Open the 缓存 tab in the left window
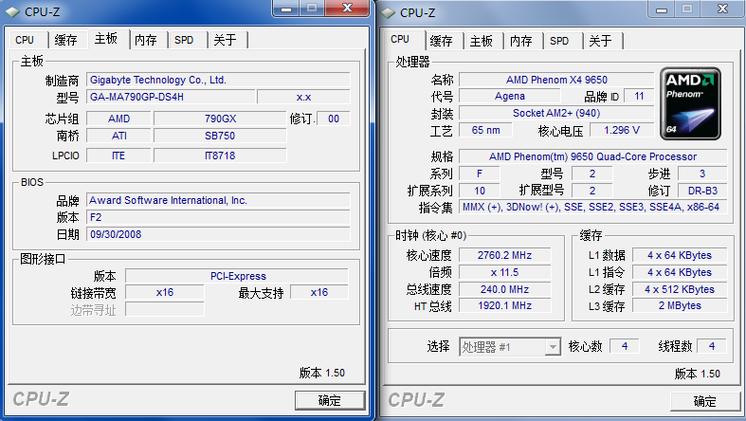 click(x=66, y=40)
